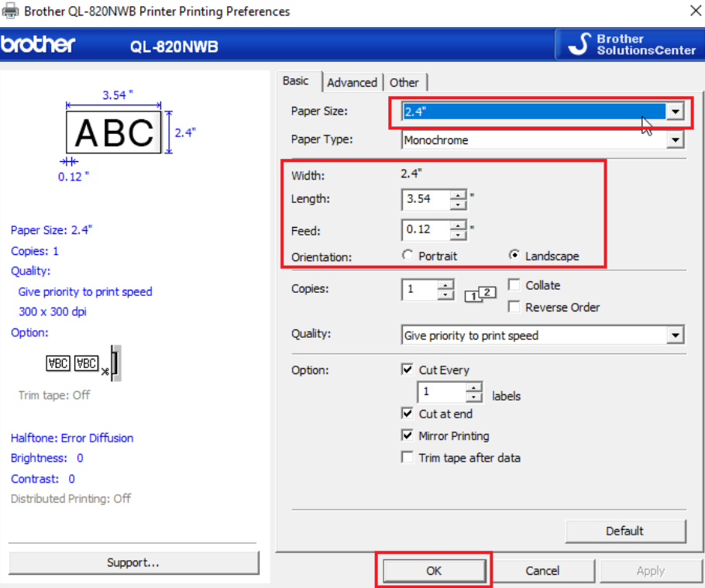Viewport: 705px width, 588px height.
Task: Enable Trim tape after data checkbox
Action: pos(408,458)
